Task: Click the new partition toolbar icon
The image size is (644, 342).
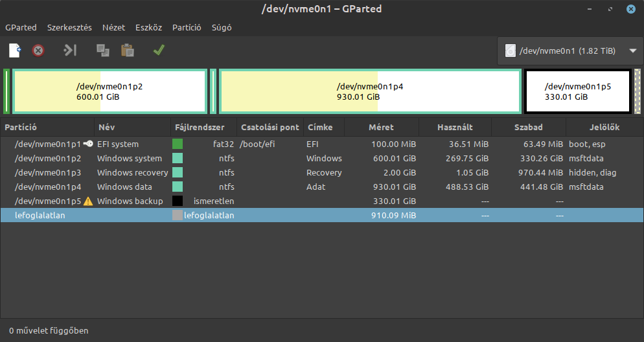Action: [15, 51]
